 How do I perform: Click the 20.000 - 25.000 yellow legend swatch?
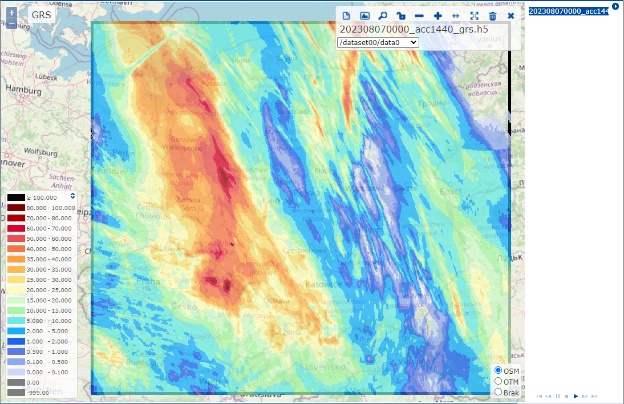(16, 290)
